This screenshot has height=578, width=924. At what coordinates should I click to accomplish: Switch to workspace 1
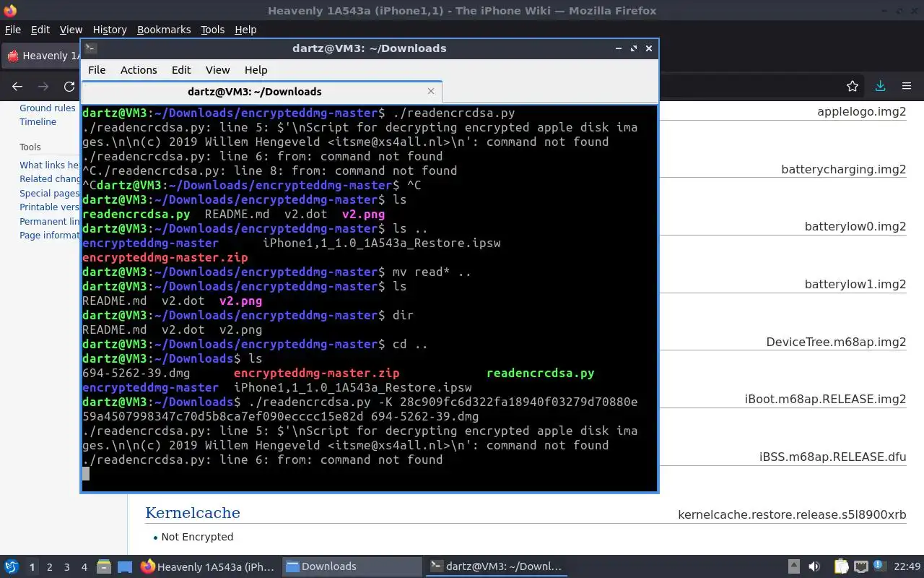point(32,567)
